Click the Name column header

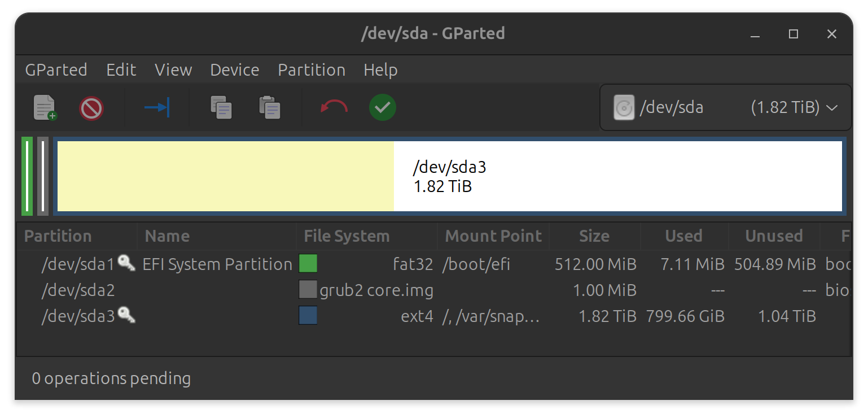point(217,236)
